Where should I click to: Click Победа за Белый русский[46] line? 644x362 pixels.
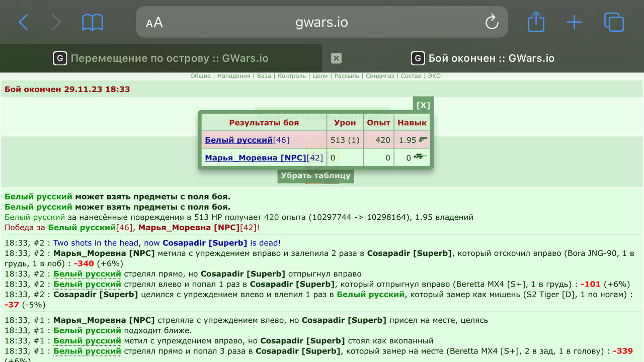click(132, 228)
